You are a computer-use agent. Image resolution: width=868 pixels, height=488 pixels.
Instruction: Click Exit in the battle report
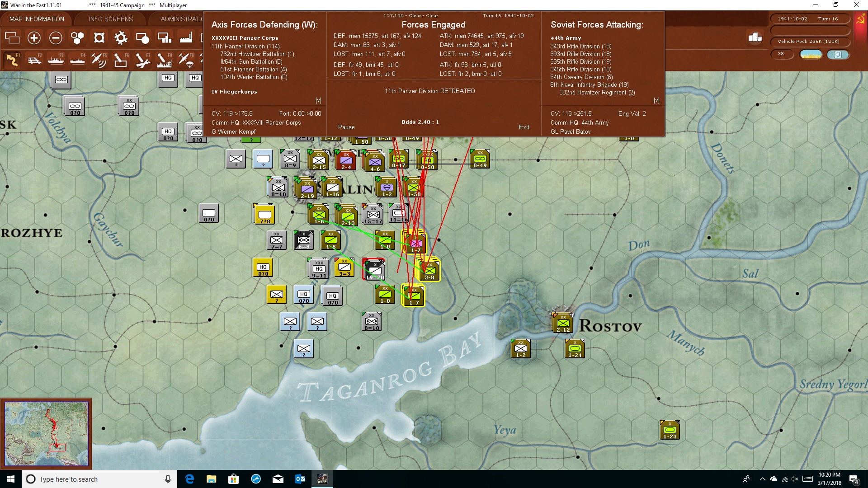point(524,127)
